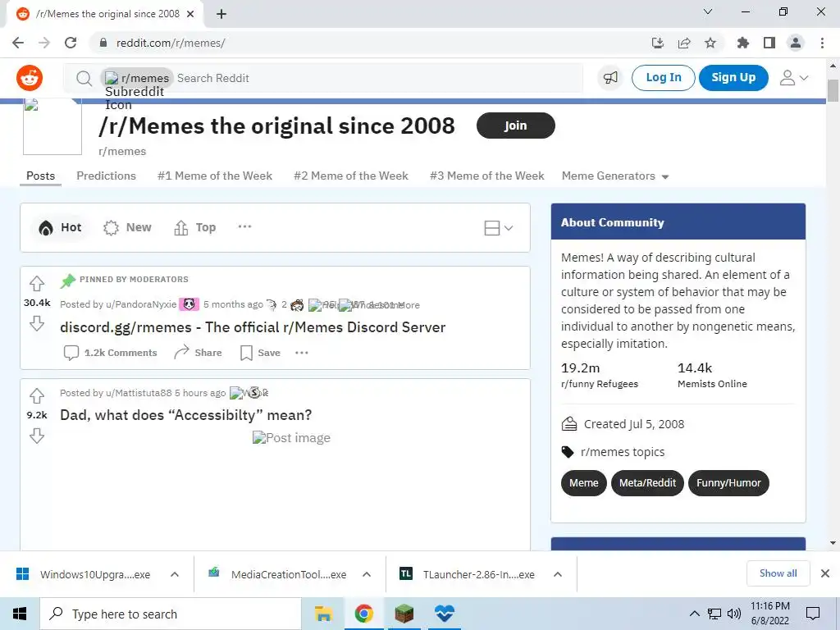Open File Explorer from taskbar

pos(323,614)
